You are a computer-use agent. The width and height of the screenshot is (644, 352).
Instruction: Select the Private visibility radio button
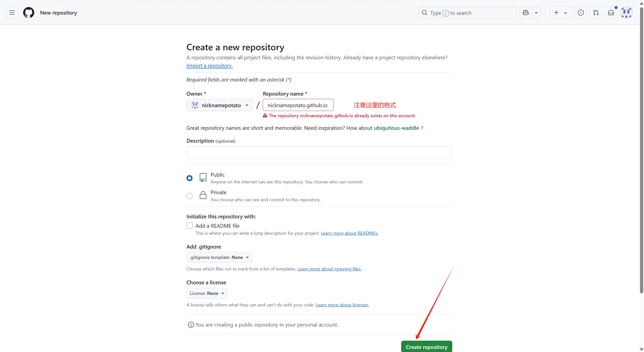pyautogui.click(x=190, y=196)
